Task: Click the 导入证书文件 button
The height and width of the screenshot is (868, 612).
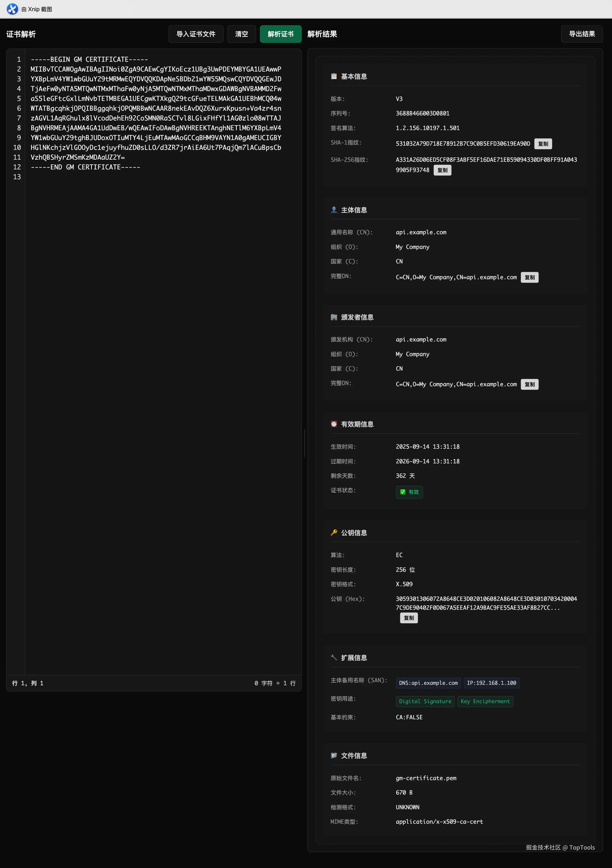Action: coord(196,34)
